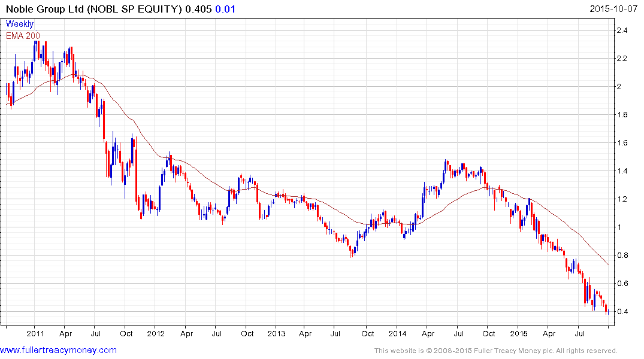Select the 2011 marker on time axis
Image resolution: width=644 pixels, height=359 pixels.
click(35, 333)
